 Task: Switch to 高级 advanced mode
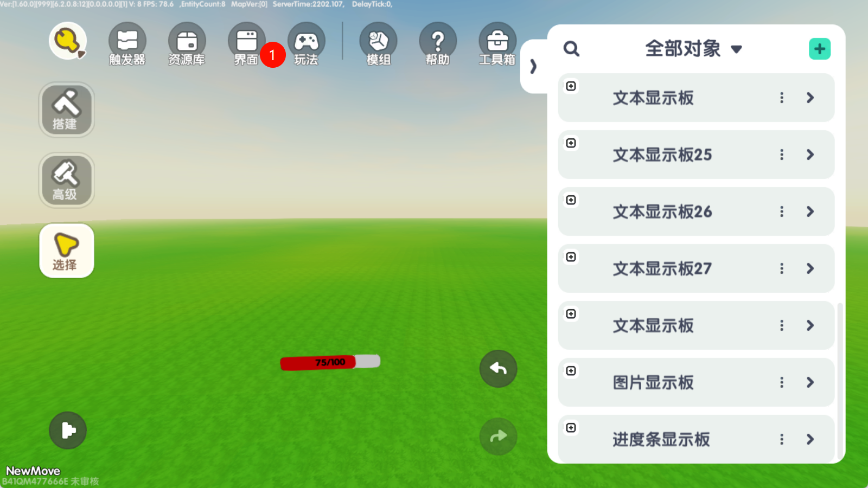click(x=66, y=180)
